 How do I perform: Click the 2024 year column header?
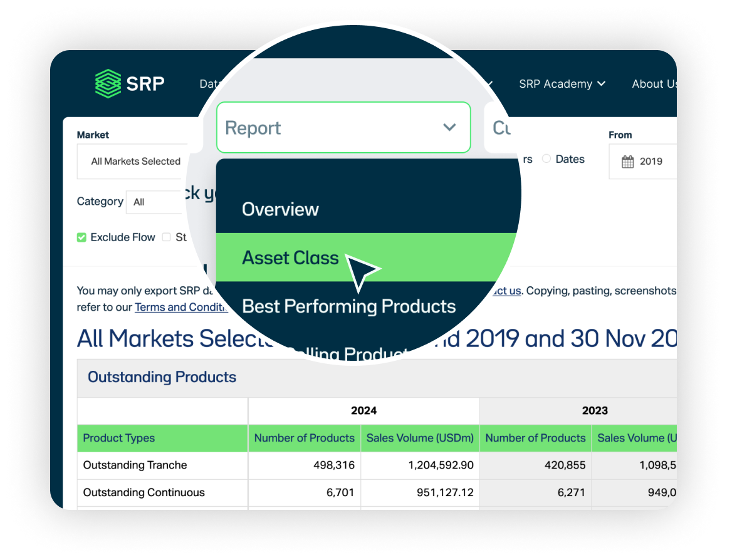point(363,410)
